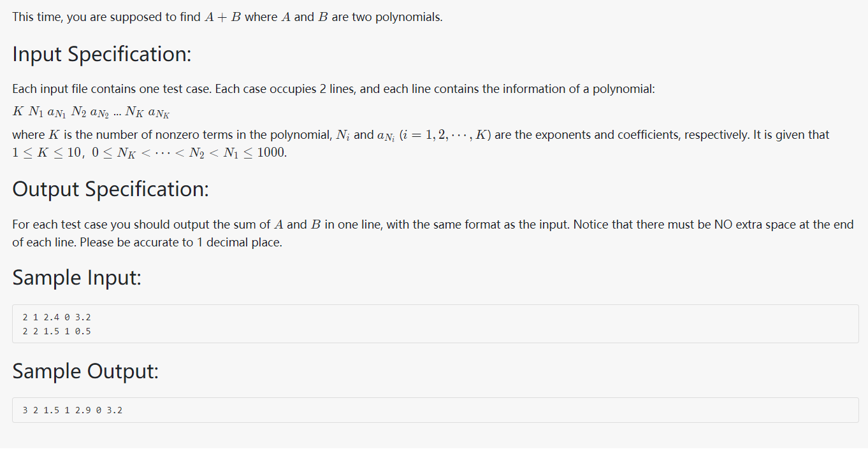
Task: Click the A + B formula in the intro sentence
Action: tap(222, 17)
